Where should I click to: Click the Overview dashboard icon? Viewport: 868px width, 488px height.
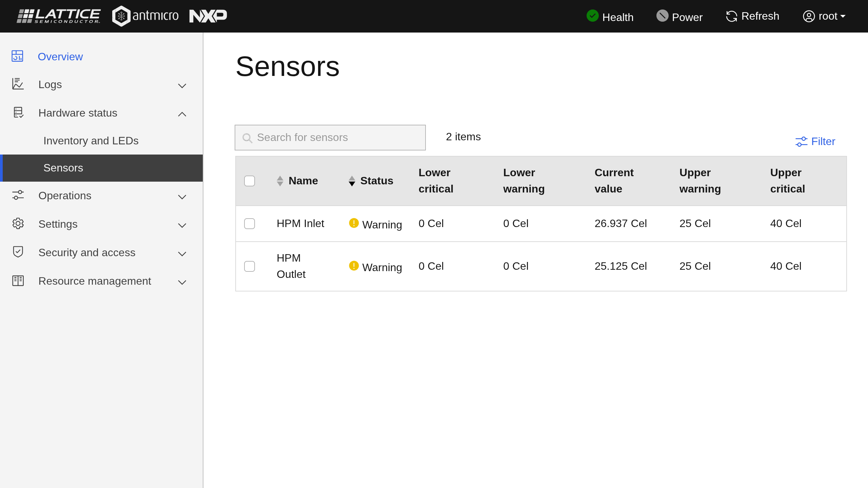(17, 56)
